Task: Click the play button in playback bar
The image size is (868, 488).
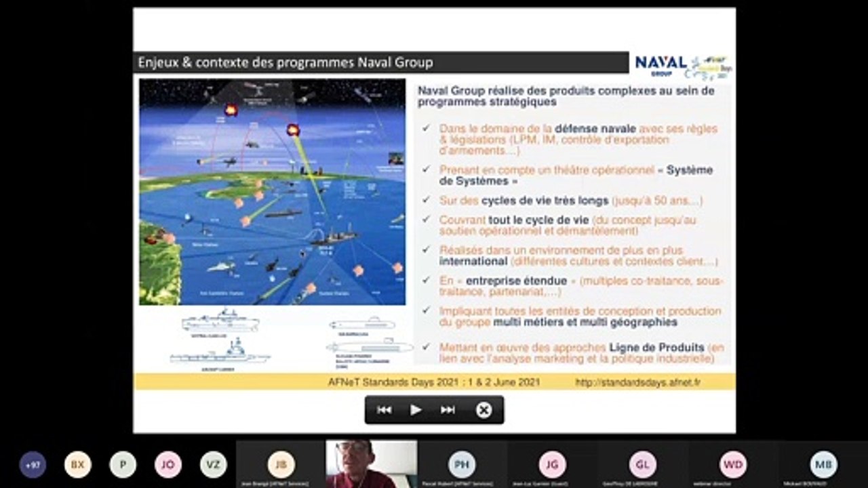Action: coord(416,409)
